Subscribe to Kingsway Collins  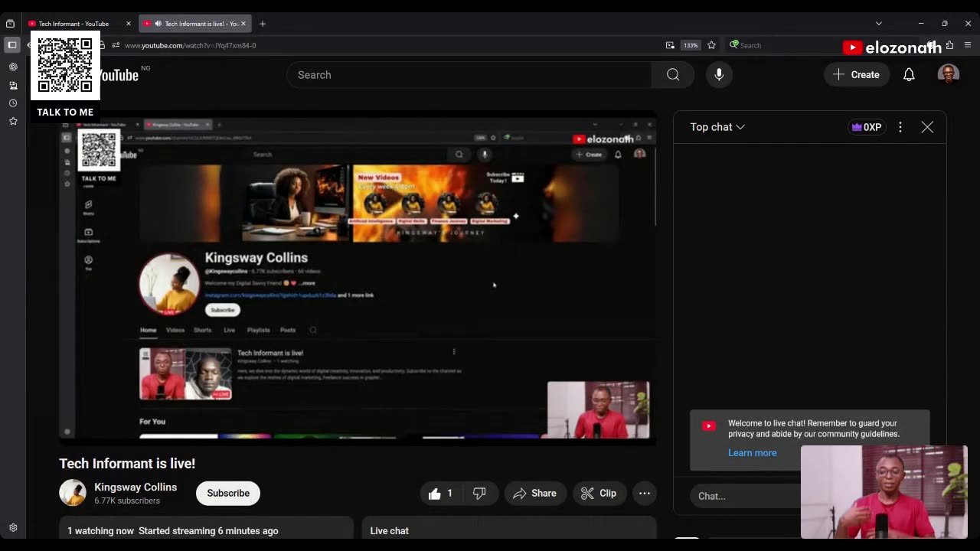[228, 494]
